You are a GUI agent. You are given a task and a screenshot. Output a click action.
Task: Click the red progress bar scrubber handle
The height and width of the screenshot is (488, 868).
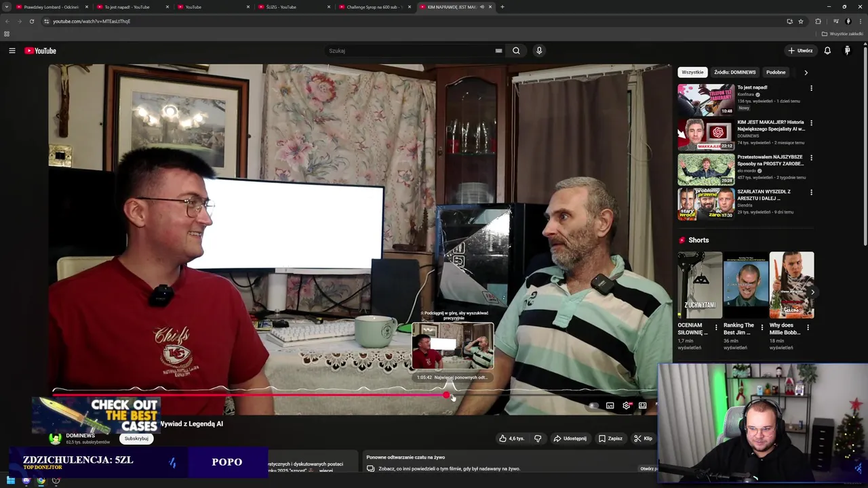click(x=446, y=395)
